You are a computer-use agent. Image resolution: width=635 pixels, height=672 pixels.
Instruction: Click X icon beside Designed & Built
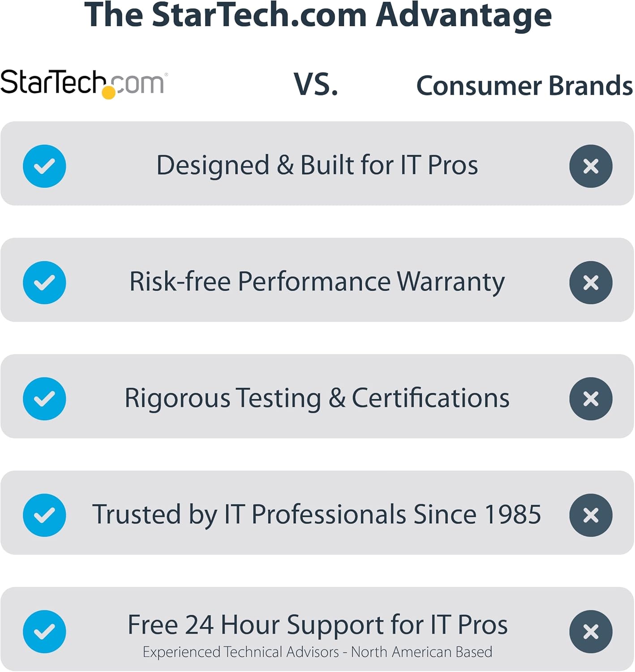(591, 166)
